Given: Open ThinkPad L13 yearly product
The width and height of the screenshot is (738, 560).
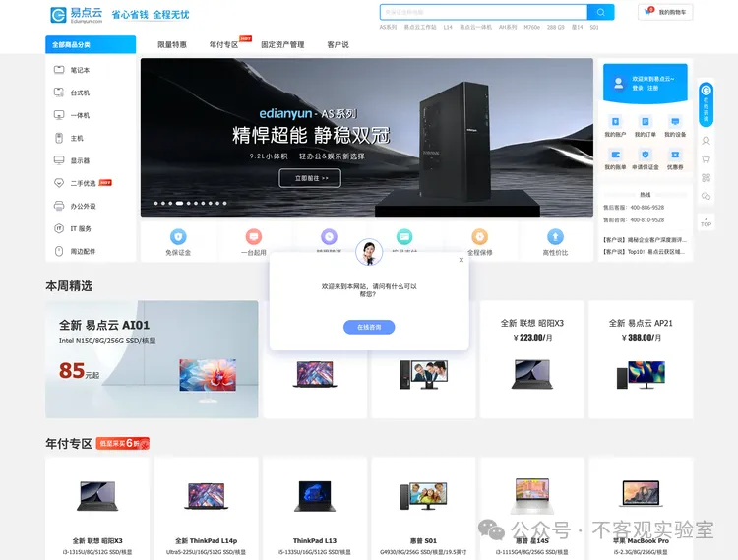Looking at the screenshot, I should click(x=315, y=510).
